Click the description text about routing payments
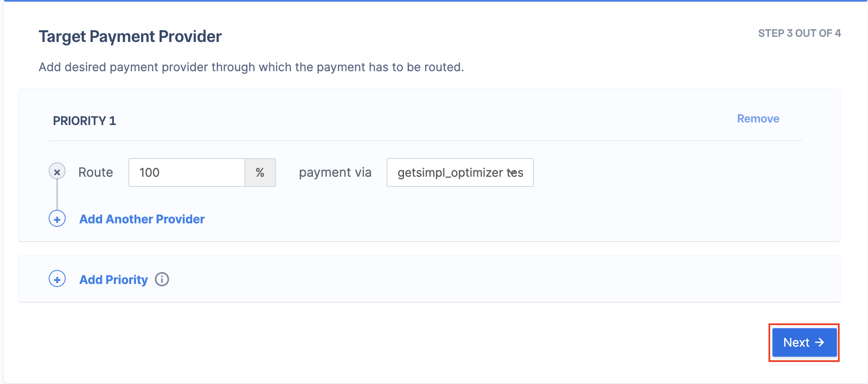868x384 pixels. click(x=251, y=67)
